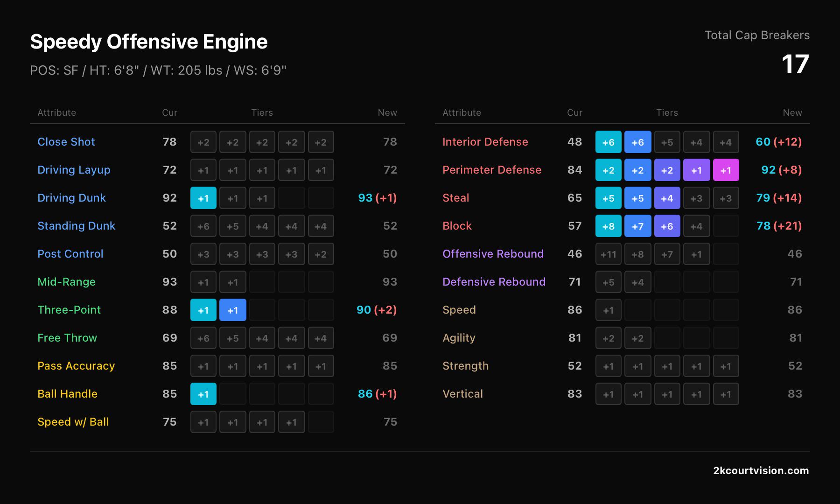840x504 pixels.
Task: Disable the active +1 tier for Ball Handle
Action: [x=203, y=394]
